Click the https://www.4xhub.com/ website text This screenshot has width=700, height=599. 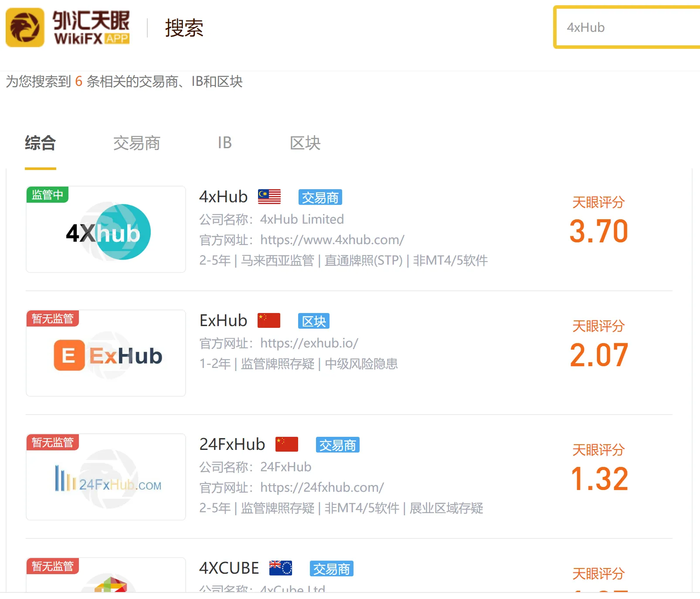(x=333, y=240)
